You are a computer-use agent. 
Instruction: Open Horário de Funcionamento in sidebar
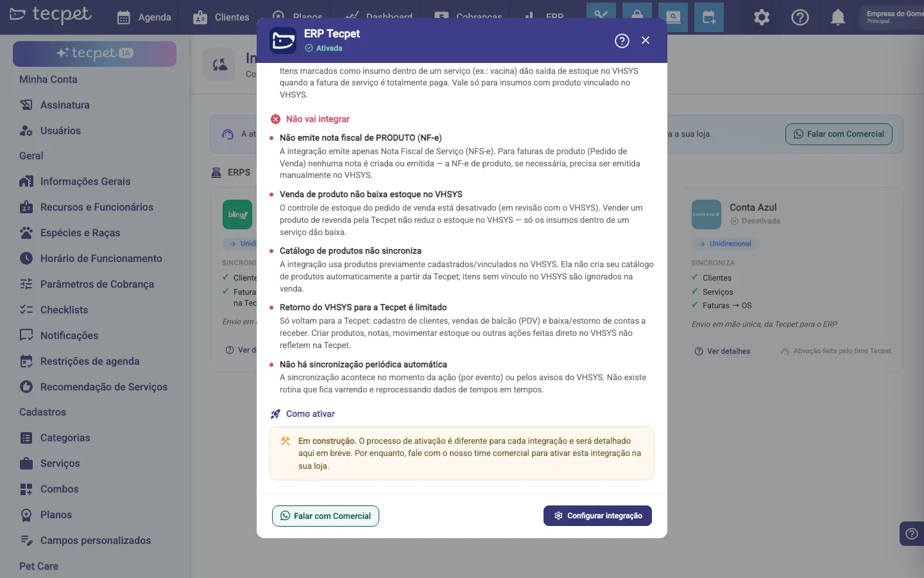(x=101, y=259)
